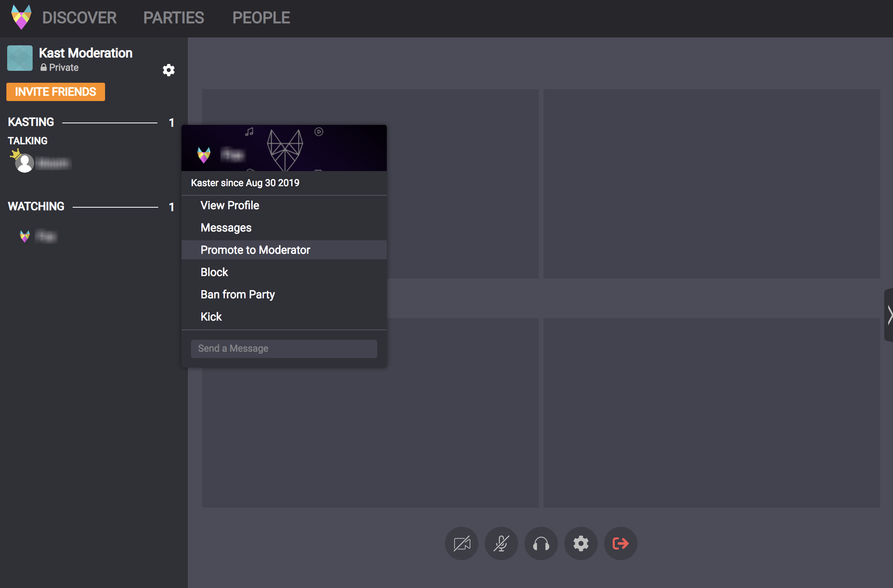893x588 pixels.
Task: Unmute the microphone button
Action: tap(501, 543)
